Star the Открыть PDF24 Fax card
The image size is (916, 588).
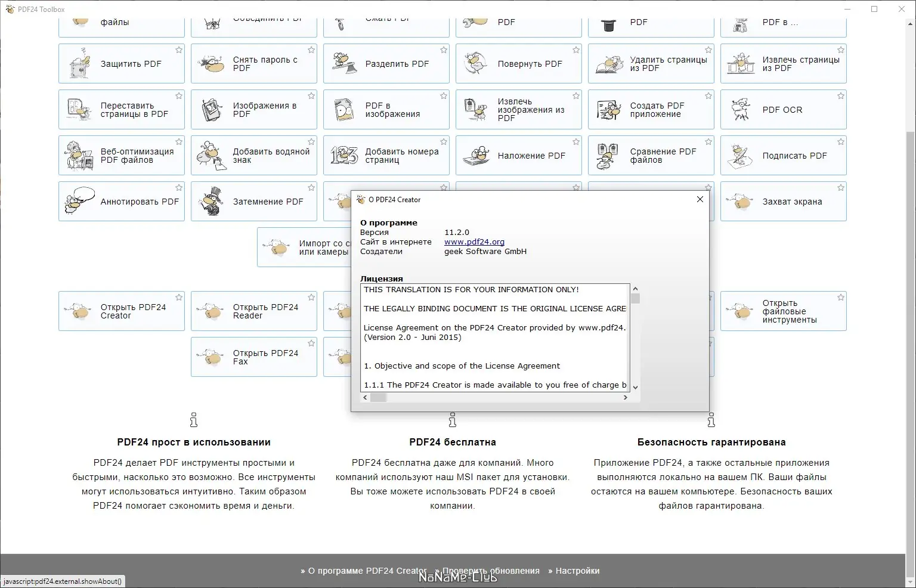click(x=311, y=343)
